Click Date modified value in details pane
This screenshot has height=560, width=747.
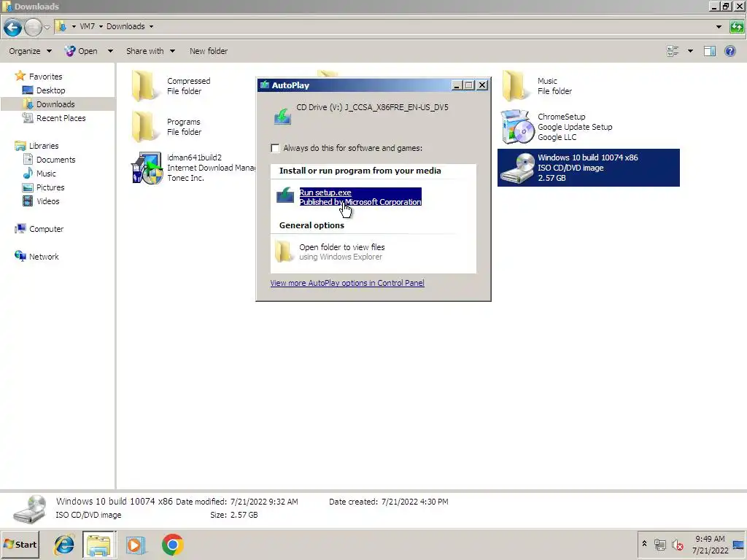click(x=264, y=502)
